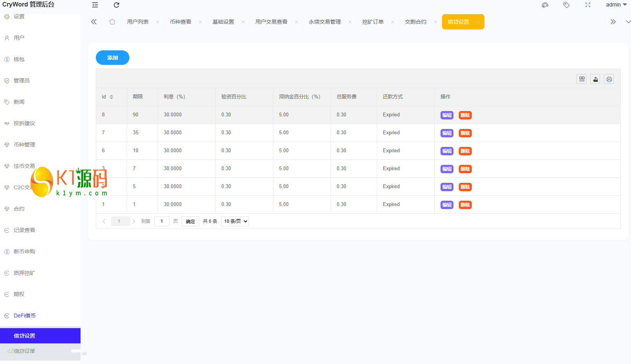The width and height of the screenshot is (631, 364).
Task: Edit the row with 期限 10
Action: [x=447, y=151]
